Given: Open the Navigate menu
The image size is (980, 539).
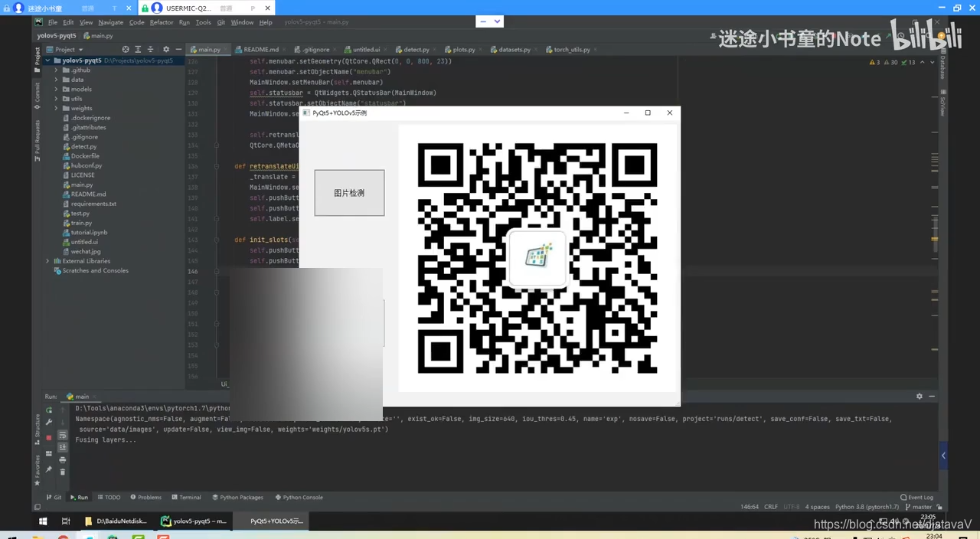Looking at the screenshot, I should point(111,22).
